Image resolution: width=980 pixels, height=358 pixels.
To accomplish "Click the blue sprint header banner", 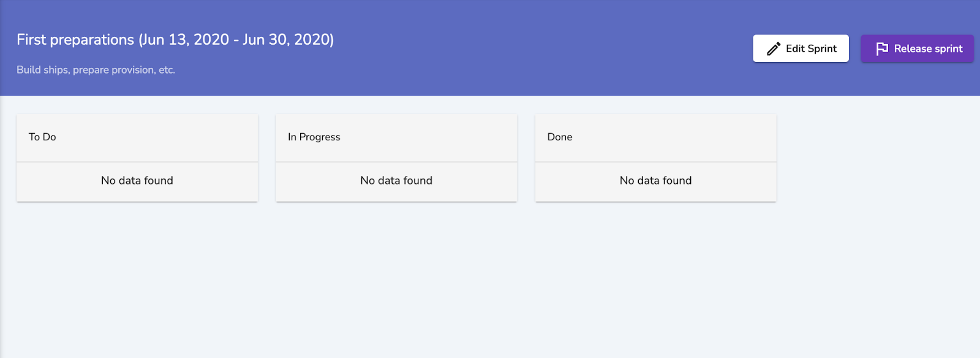I will [x=490, y=48].
